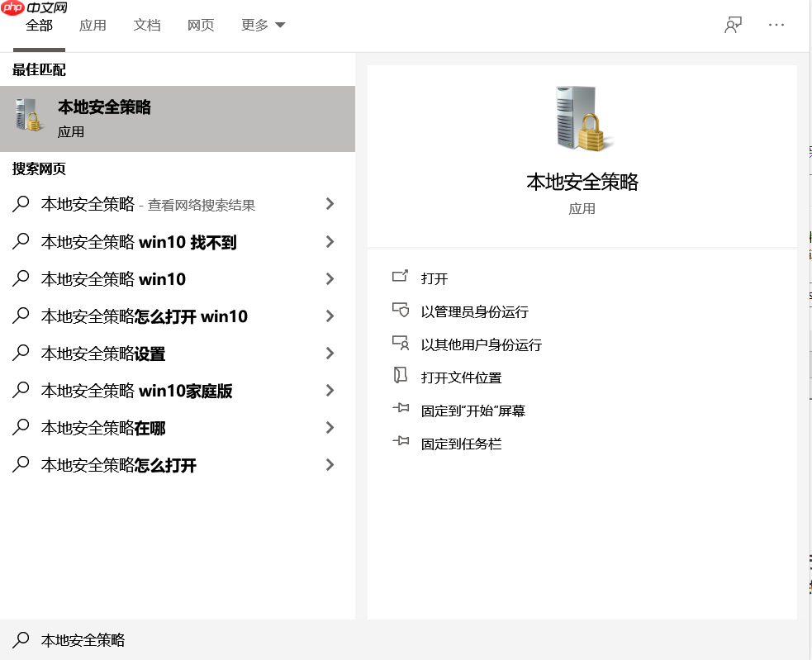The height and width of the screenshot is (660, 812).
Task: Switch to the 应用 tab
Action: (x=93, y=25)
